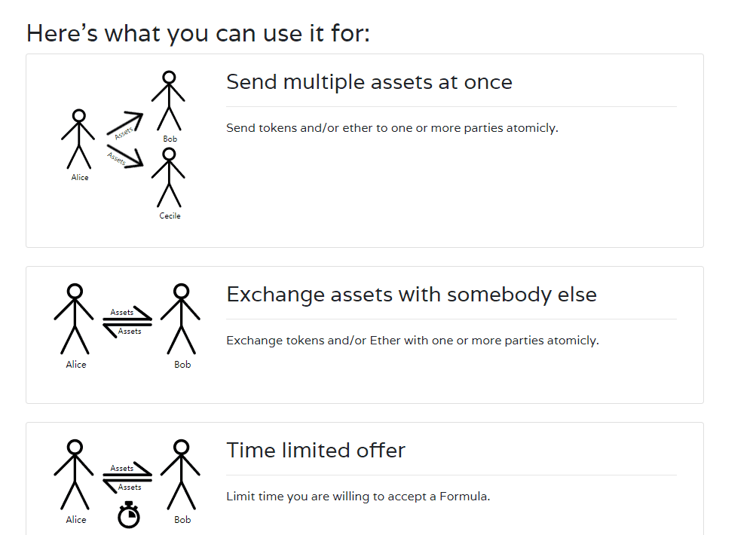The image size is (756, 535).
Task: Click Alice figure in the exchange assets card
Action: pos(75,319)
